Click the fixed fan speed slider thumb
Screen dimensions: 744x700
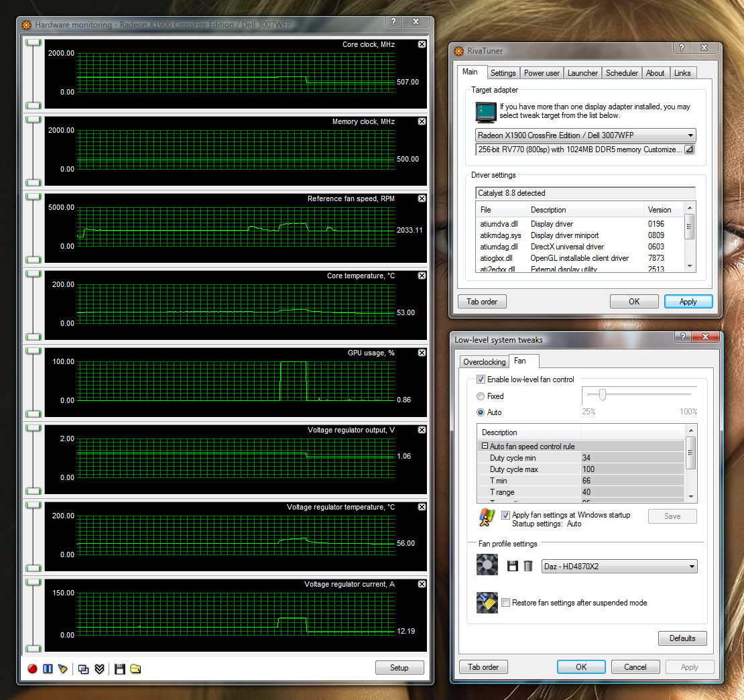coord(602,394)
